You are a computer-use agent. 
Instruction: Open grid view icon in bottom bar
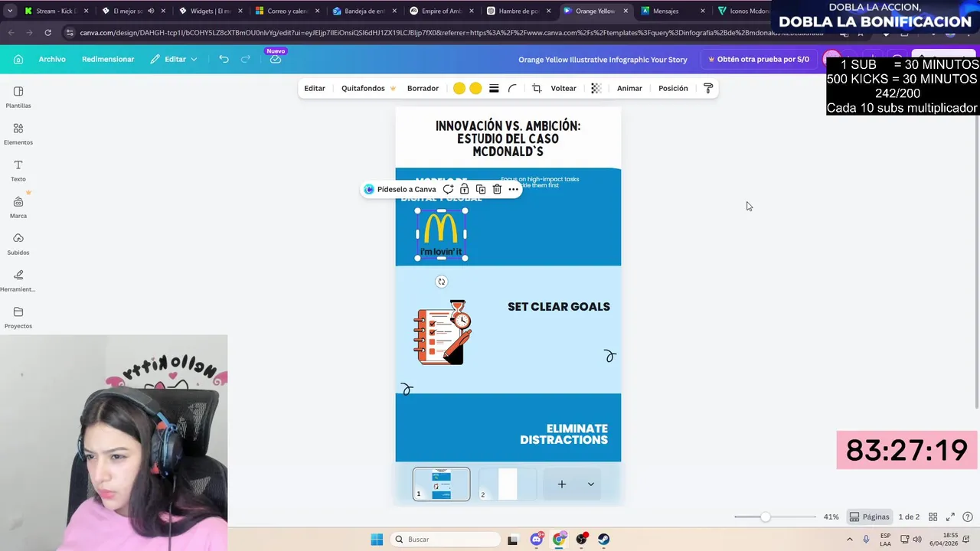point(933,517)
